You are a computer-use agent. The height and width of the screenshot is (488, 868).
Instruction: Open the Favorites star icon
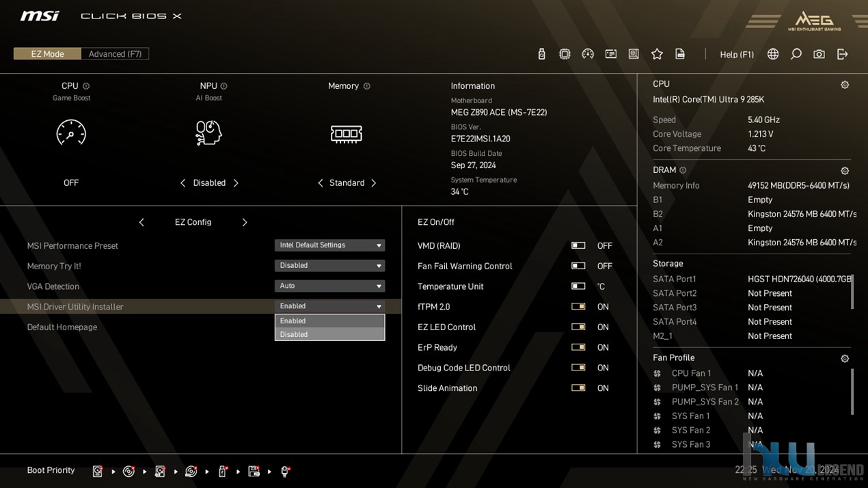point(657,54)
